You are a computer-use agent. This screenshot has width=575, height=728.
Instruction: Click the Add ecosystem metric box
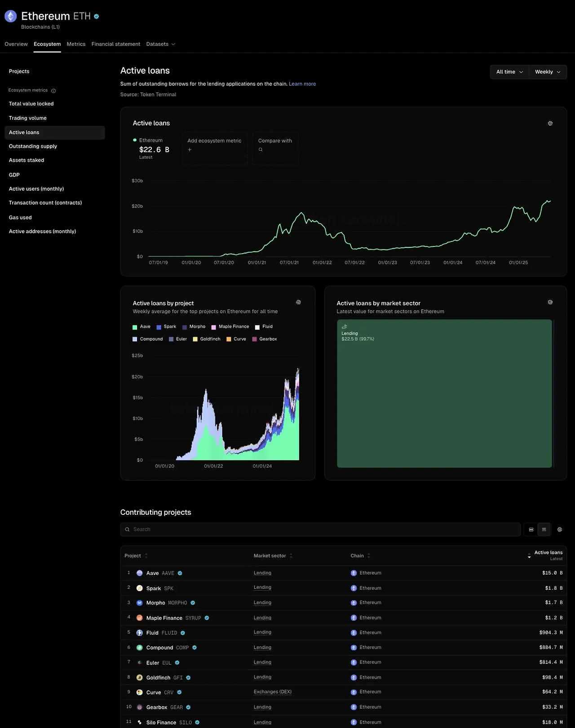pyautogui.click(x=215, y=149)
